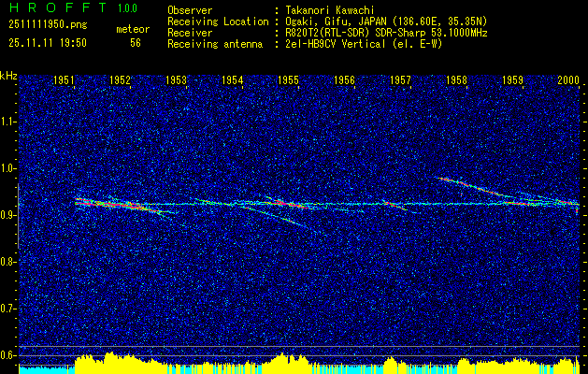
Task: Click the 0.6 kHz axis label
Action: (x=7, y=355)
